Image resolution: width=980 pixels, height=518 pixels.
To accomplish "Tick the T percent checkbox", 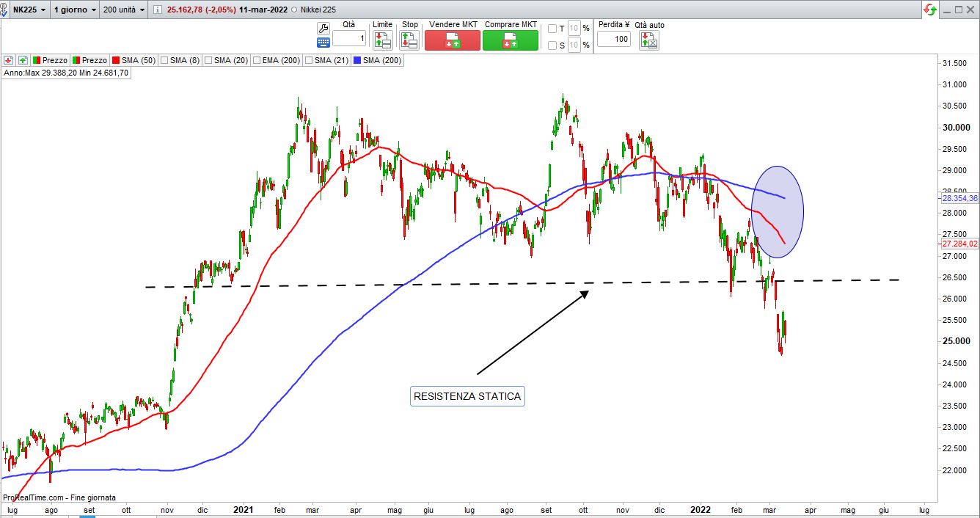I will [x=552, y=29].
